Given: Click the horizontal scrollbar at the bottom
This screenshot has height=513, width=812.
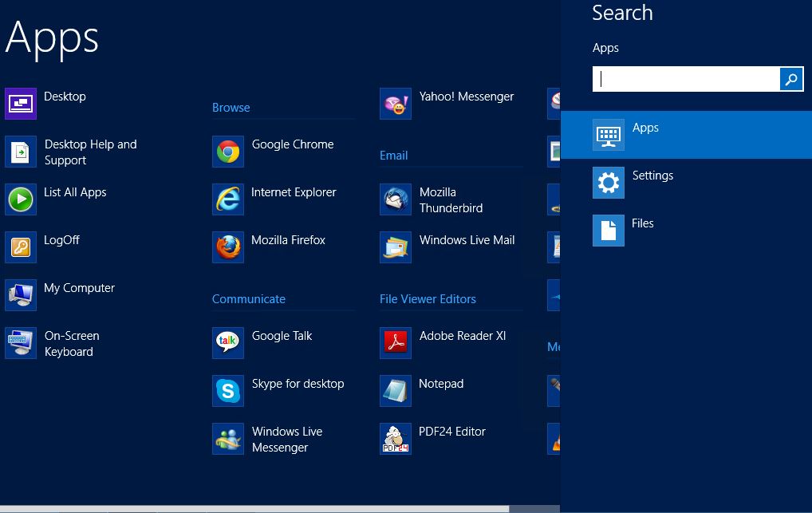Looking at the screenshot, I should (x=254, y=509).
